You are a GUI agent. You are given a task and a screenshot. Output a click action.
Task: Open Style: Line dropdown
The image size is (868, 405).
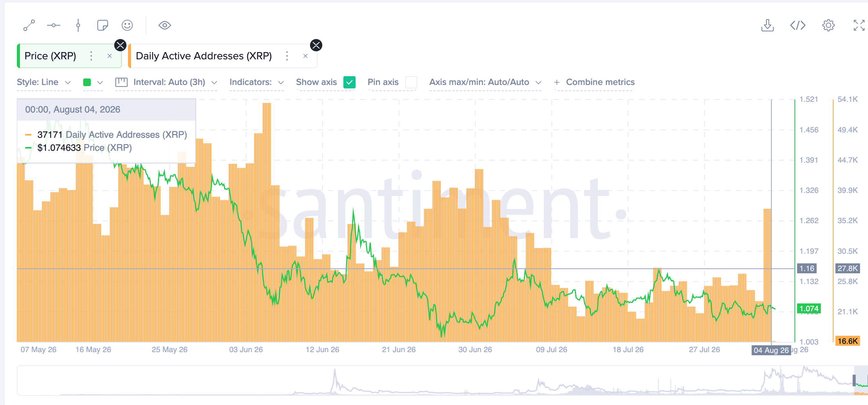pyautogui.click(x=44, y=82)
